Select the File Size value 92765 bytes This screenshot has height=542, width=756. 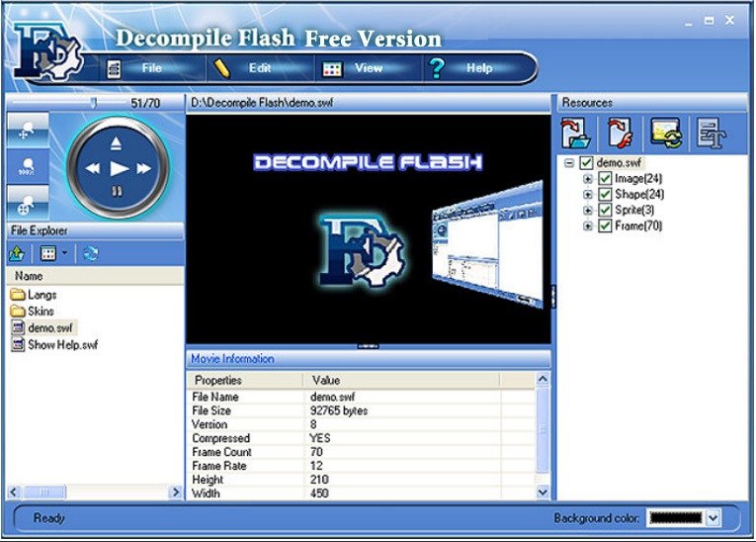338,410
